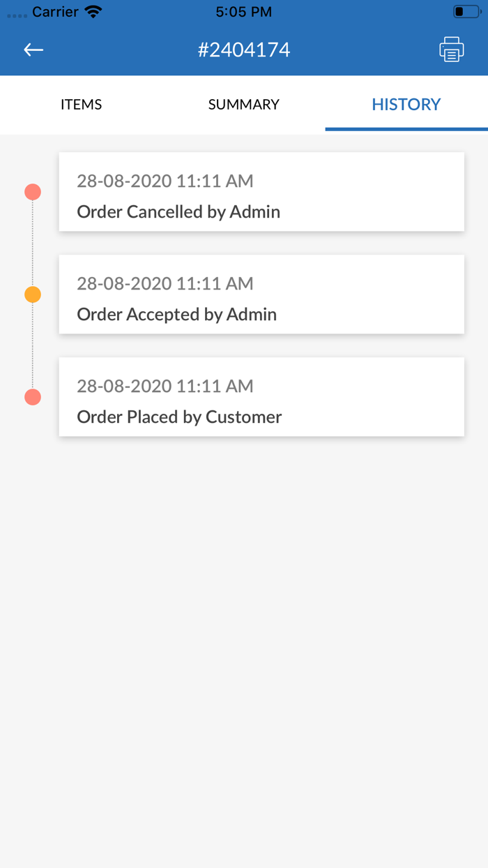Screen dimensions: 488x868
Task: Click the Carrier label in status bar
Action: (55, 12)
